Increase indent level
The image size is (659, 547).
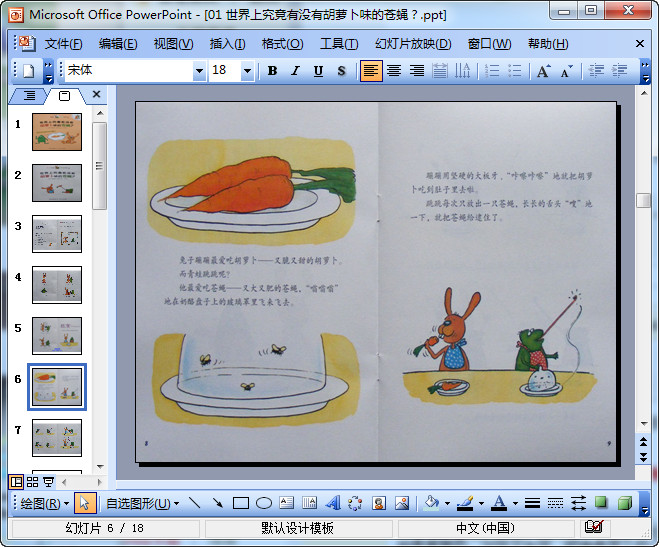(x=619, y=71)
